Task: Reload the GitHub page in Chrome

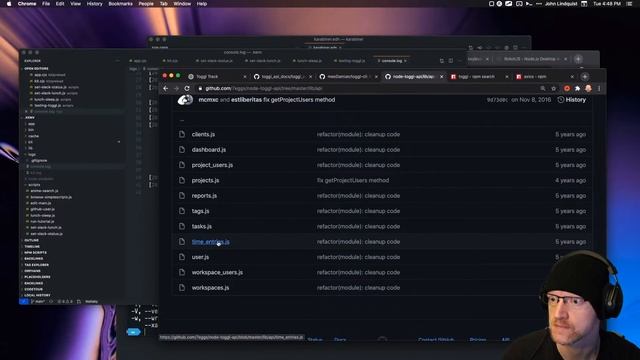Action: pyautogui.click(x=187, y=89)
